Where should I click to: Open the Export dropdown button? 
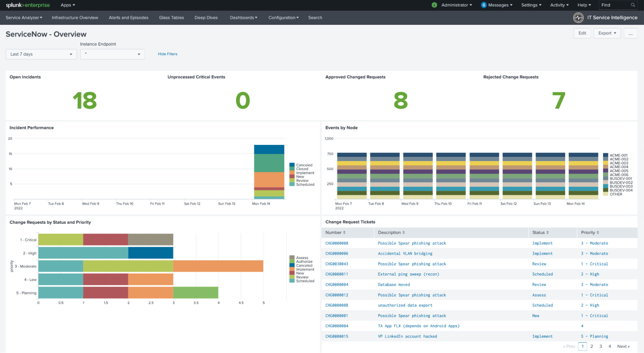[607, 33]
